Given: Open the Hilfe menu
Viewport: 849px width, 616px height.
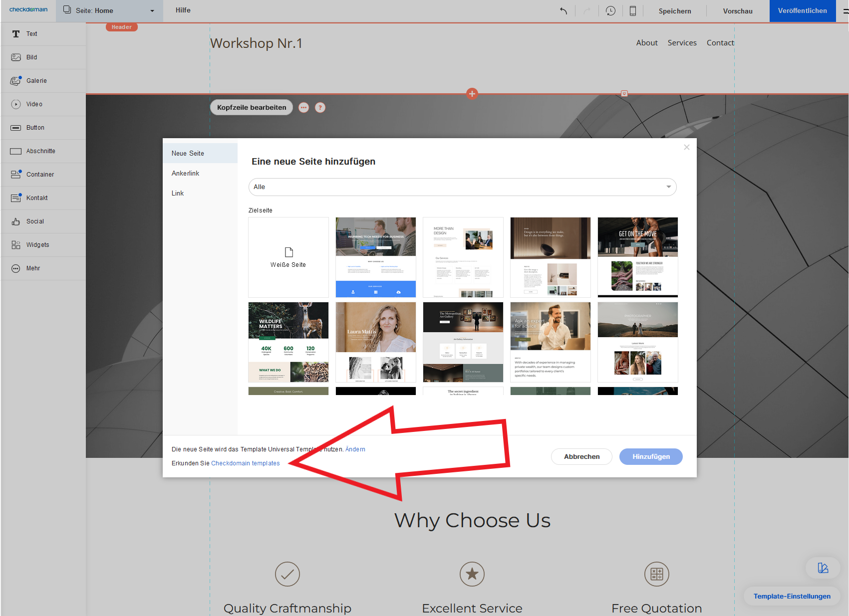Looking at the screenshot, I should point(183,10).
